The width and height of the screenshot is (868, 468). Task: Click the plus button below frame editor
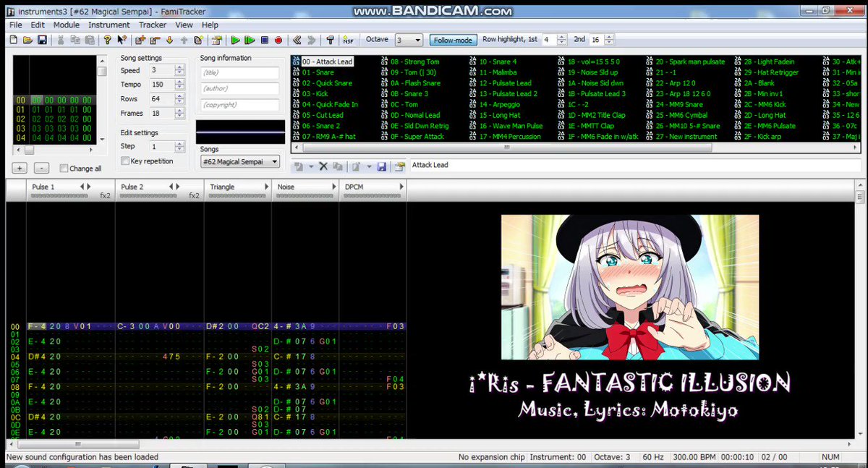tap(20, 168)
